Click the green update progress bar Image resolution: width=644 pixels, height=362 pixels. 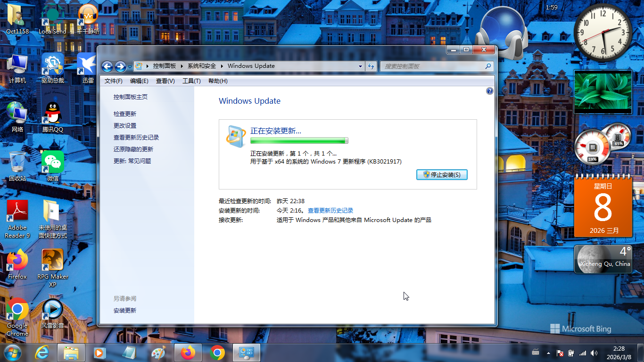coord(299,140)
